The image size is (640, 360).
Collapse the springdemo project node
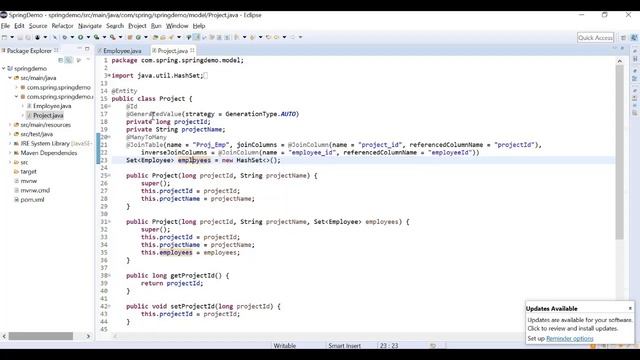pyautogui.click(x=4, y=69)
